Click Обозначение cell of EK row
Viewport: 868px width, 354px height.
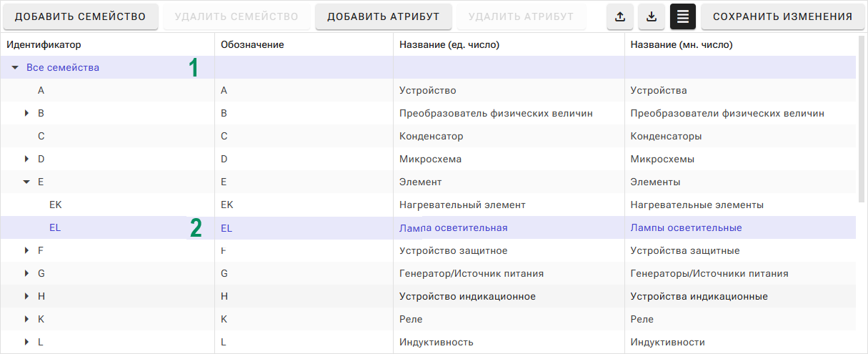(x=304, y=205)
